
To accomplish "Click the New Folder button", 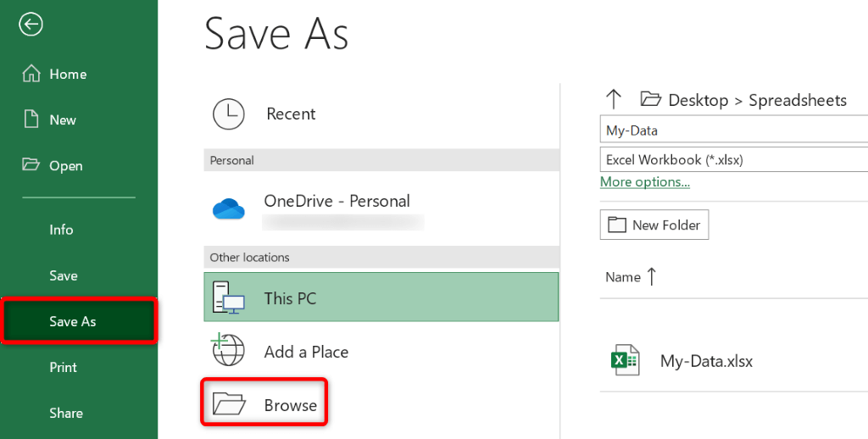I will click(654, 225).
